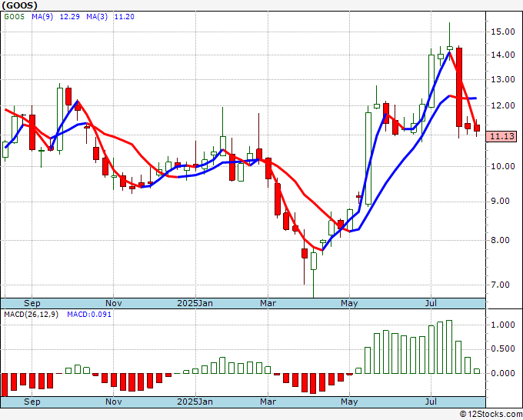Click the May label on price chart axis
The width and height of the screenshot is (523, 420).
pos(349,303)
